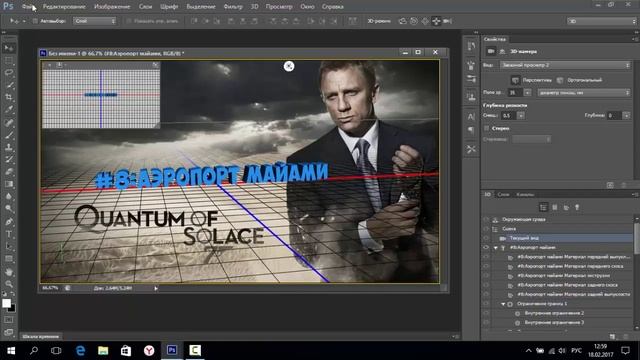Open the Слой auto-select dropdown

point(95,21)
